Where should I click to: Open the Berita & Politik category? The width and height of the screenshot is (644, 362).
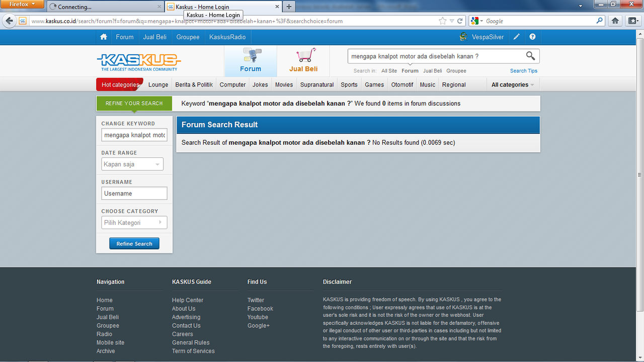click(x=194, y=84)
